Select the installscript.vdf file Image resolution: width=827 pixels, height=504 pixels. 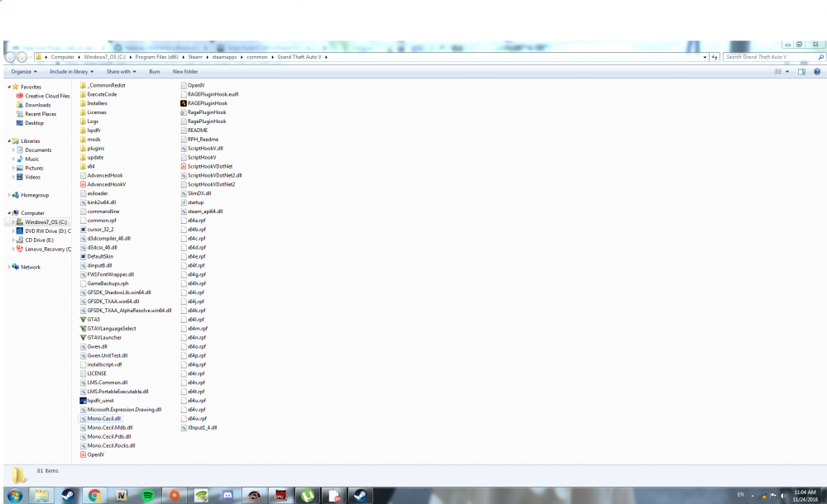101,365
